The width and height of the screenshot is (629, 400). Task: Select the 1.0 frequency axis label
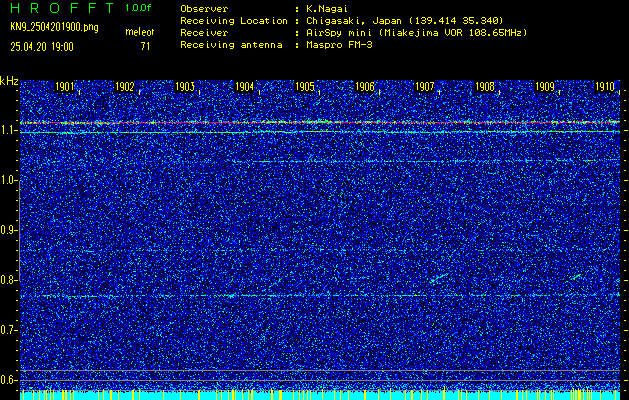(x=8, y=181)
